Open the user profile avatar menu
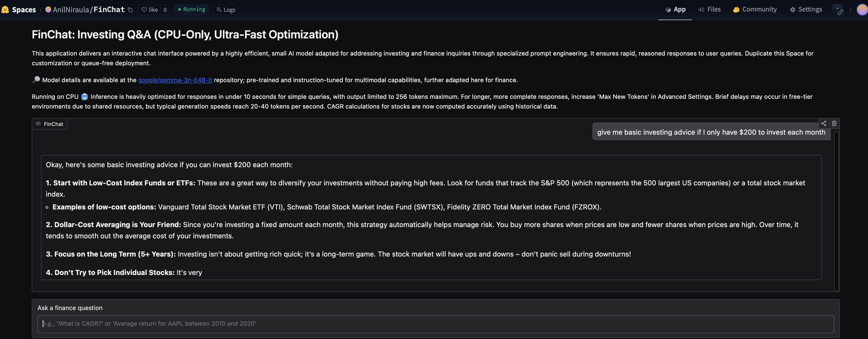The width and height of the screenshot is (868, 339). pos(862,10)
